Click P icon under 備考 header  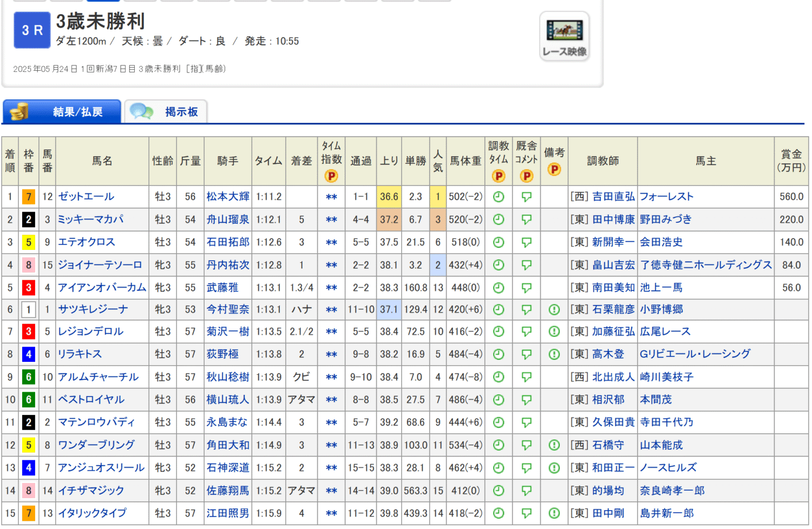[x=554, y=169]
